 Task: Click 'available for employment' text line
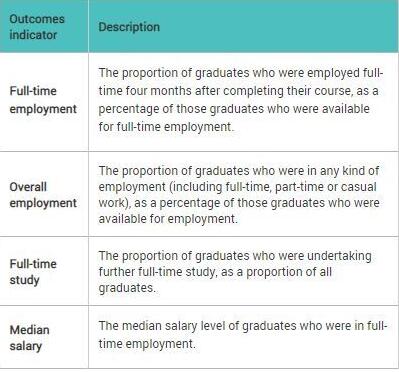tap(168, 219)
